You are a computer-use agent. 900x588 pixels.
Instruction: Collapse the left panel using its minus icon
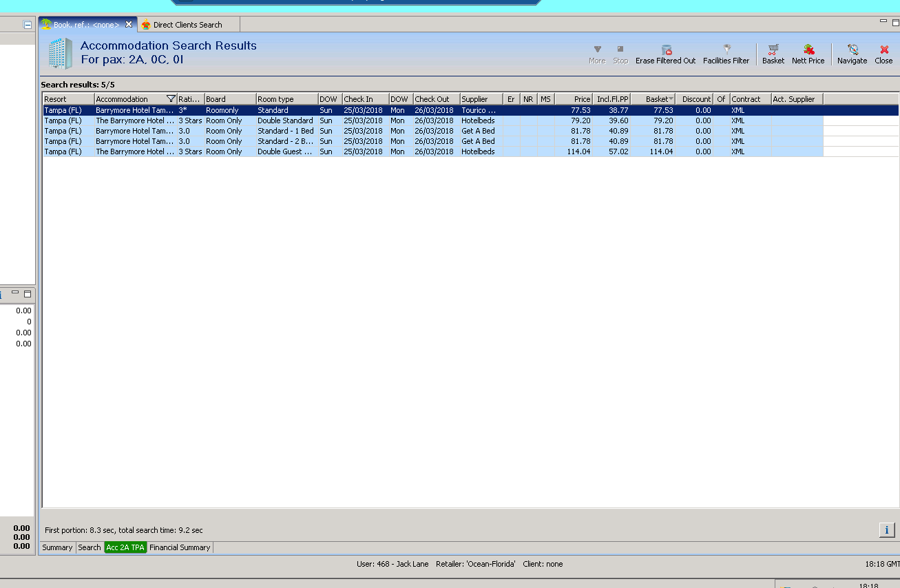[28, 25]
